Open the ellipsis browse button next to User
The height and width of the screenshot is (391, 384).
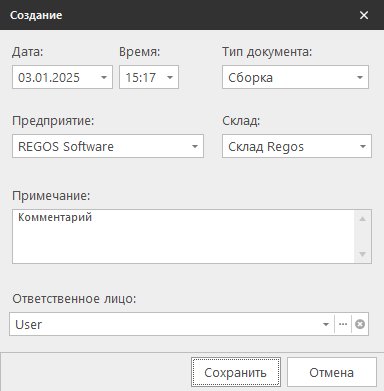click(x=343, y=324)
